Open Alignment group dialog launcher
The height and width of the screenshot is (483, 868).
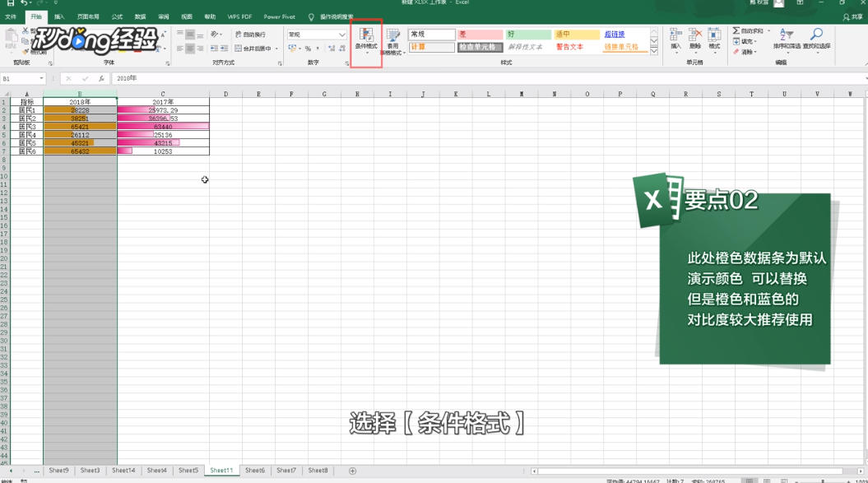coord(280,63)
